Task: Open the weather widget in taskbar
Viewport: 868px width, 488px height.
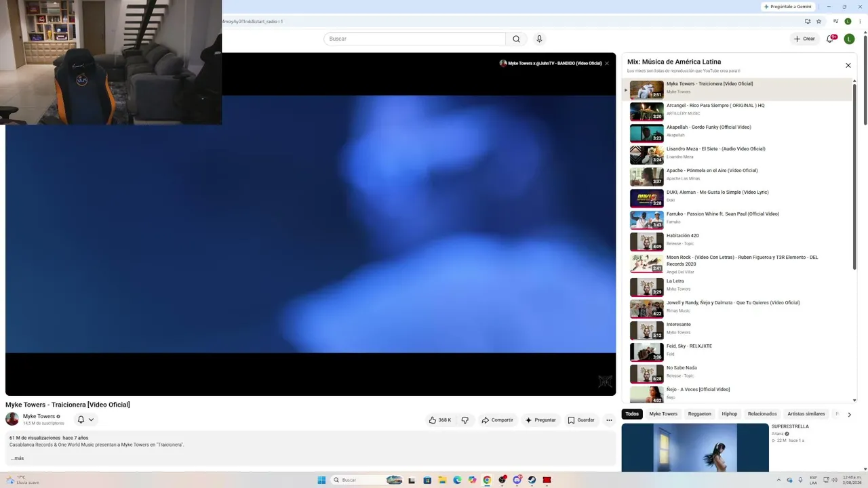Action: pyautogui.click(x=22, y=480)
